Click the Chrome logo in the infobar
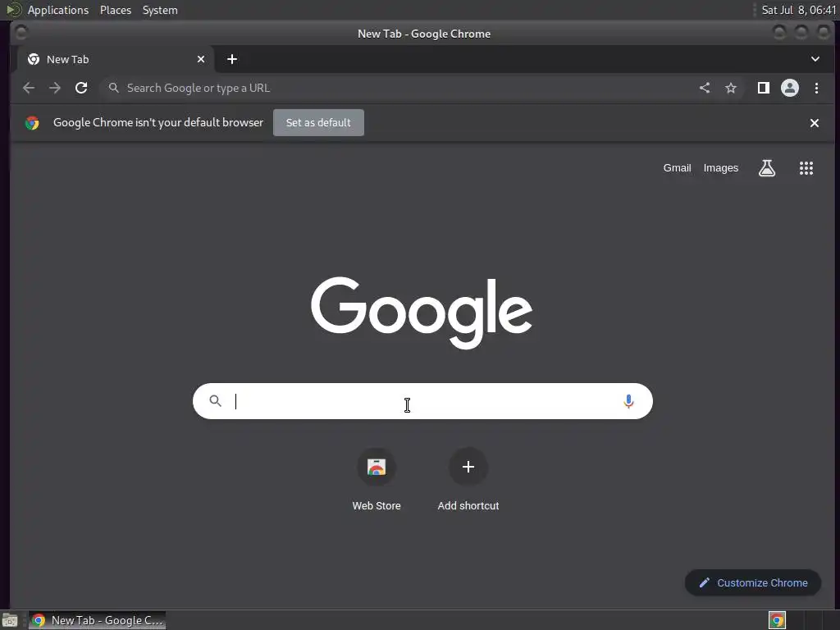Image resolution: width=840 pixels, height=630 pixels. coord(32,123)
